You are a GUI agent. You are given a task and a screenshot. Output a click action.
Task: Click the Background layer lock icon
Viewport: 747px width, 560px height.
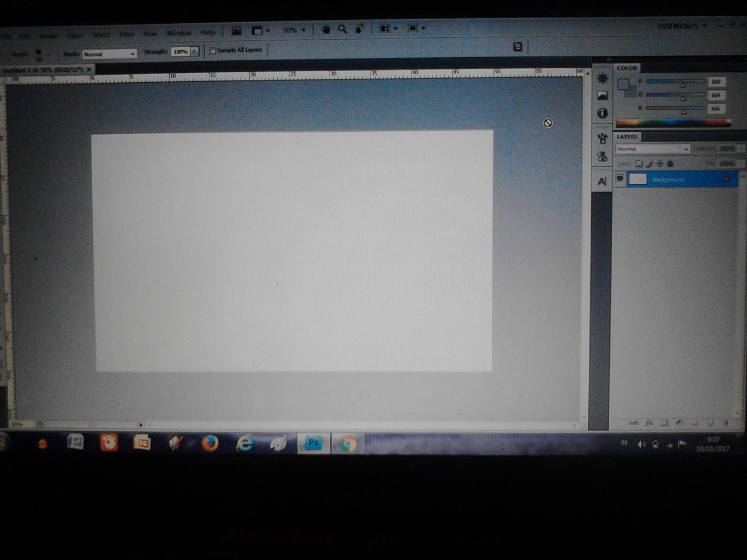(x=727, y=179)
